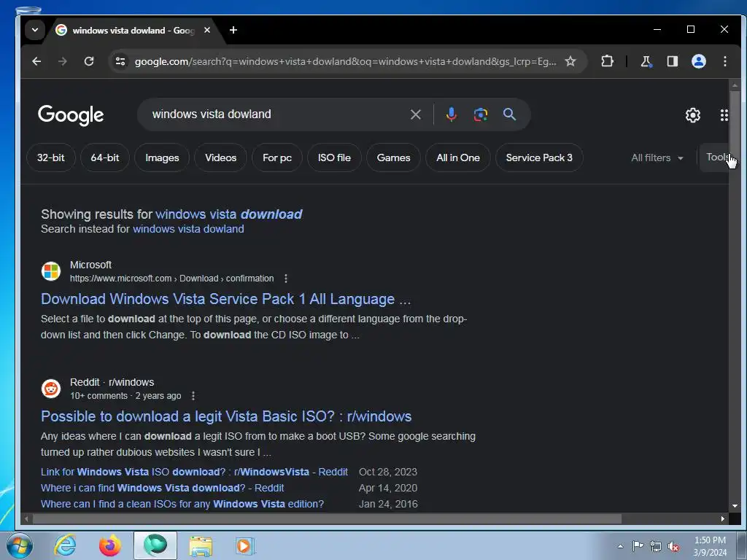Open a new browser tab
This screenshot has width=747, height=560.
[x=233, y=30]
